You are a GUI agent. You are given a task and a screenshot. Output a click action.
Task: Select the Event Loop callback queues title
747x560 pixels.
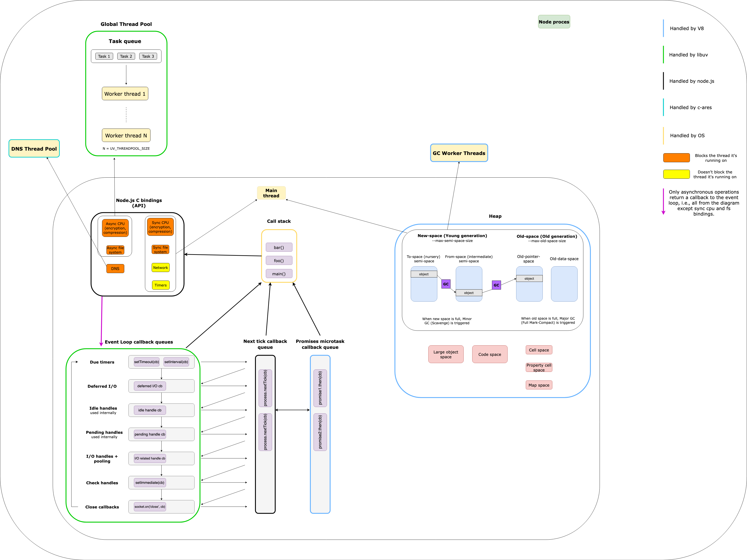click(x=139, y=342)
